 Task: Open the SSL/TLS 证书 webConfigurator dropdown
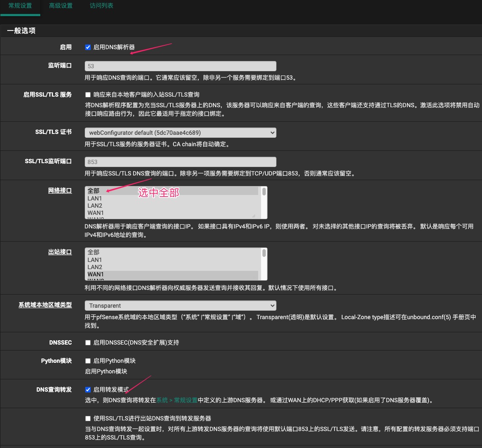(x=180, y=133)
